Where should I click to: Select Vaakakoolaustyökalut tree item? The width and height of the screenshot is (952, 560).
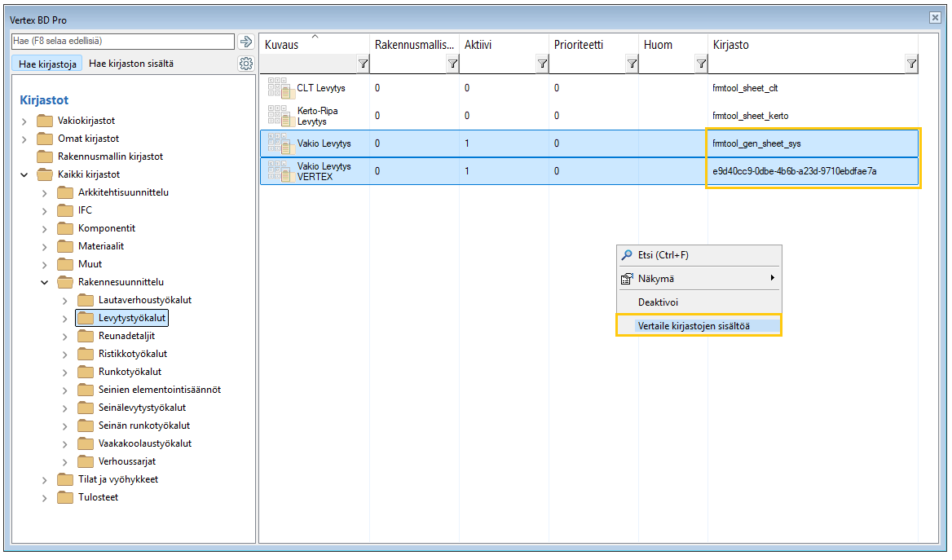click(145, 443)
